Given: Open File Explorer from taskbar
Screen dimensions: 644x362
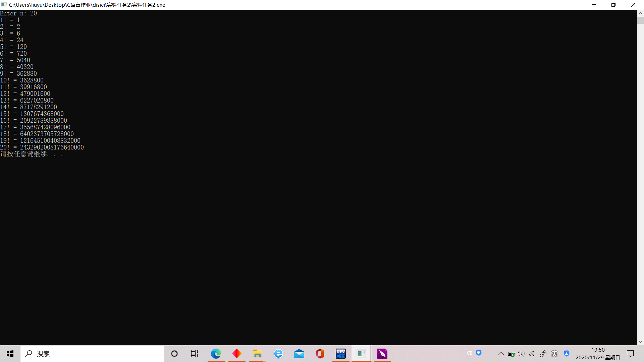Looking at the screenshot, I should 257,354.
